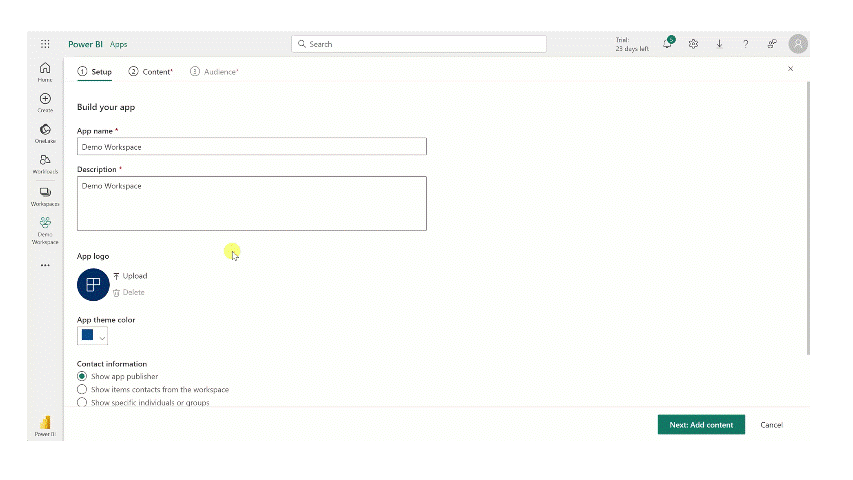Image resolution: width=853 pixels, height=480 pixels.
Task: Open the app launcher waffle icon
Action: tap(45, 44)
